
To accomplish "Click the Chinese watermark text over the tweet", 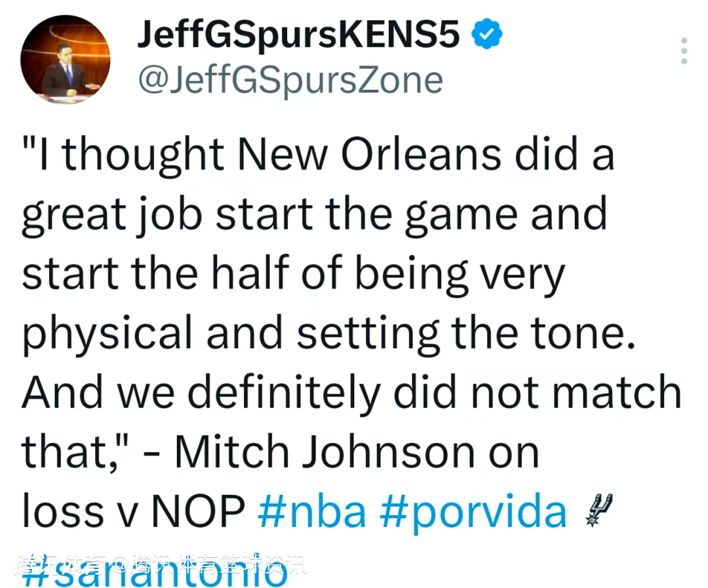I will [x=161, y=564].
